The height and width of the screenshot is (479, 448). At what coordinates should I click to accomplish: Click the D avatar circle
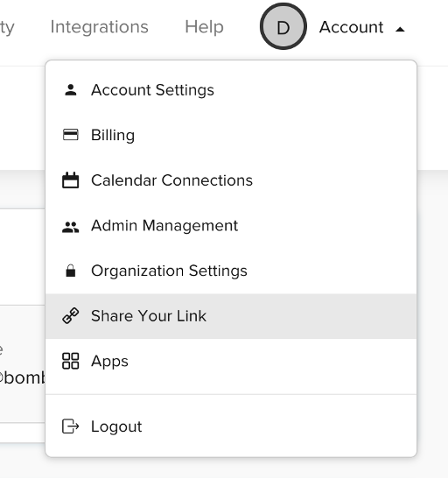pyautogui.click(x=283, y=26)
